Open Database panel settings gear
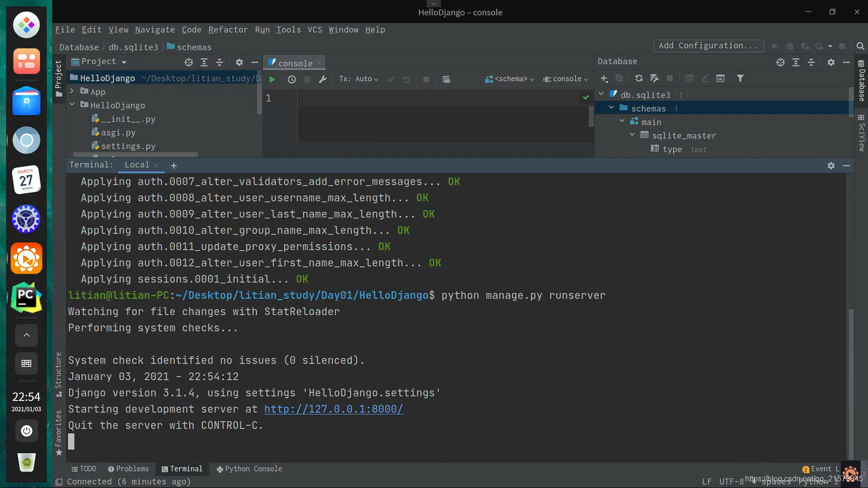The height and width of the screenshot is (488, 868). pos(831,62)
